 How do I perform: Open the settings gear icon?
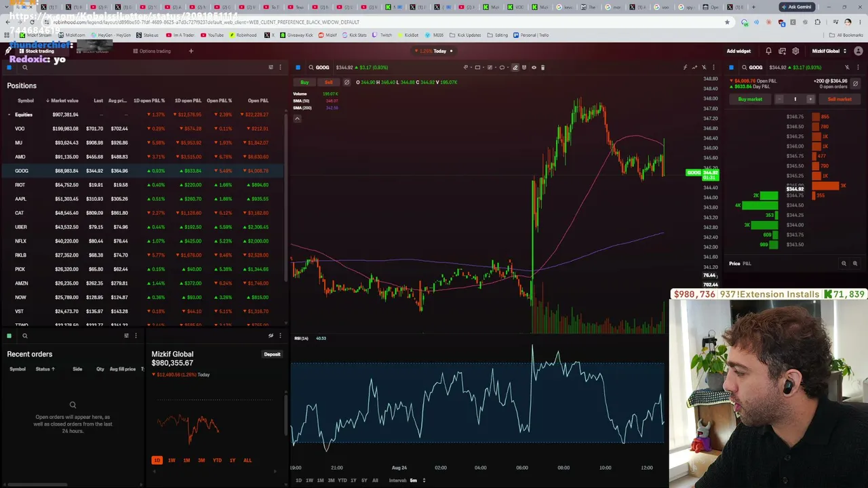click(795, 51)
